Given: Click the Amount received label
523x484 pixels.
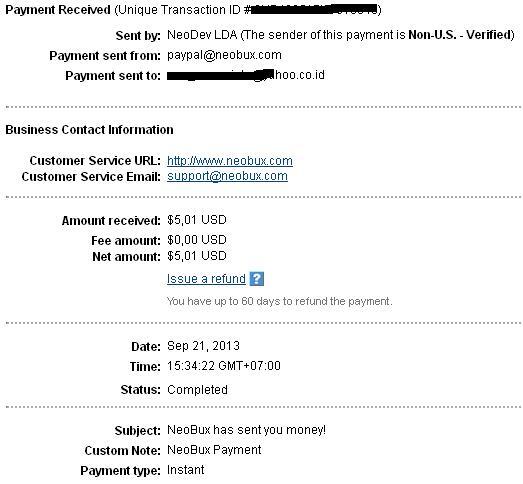Looking at the screenshot, I should (x=111, y=220).
